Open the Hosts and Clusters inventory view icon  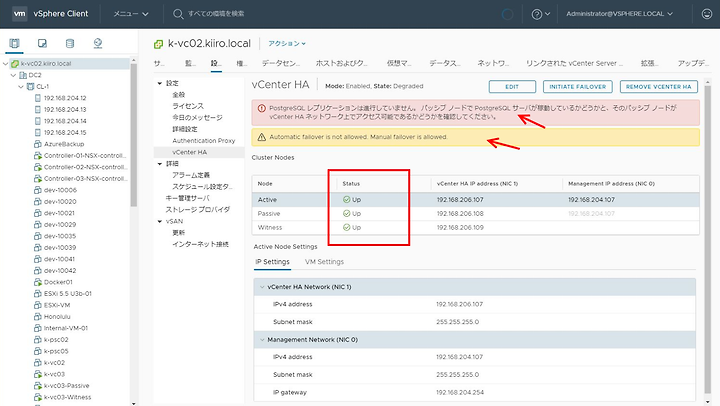[14, 43]
